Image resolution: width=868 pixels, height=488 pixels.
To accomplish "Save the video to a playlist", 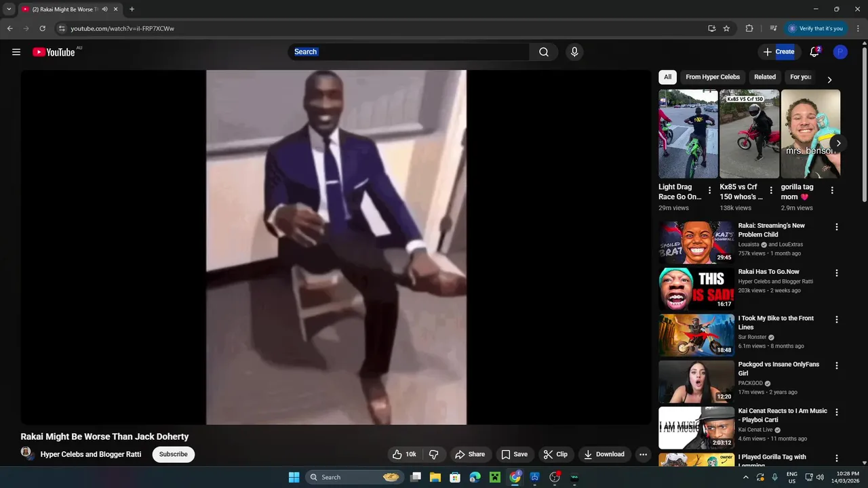I will [x=514, y=454].
